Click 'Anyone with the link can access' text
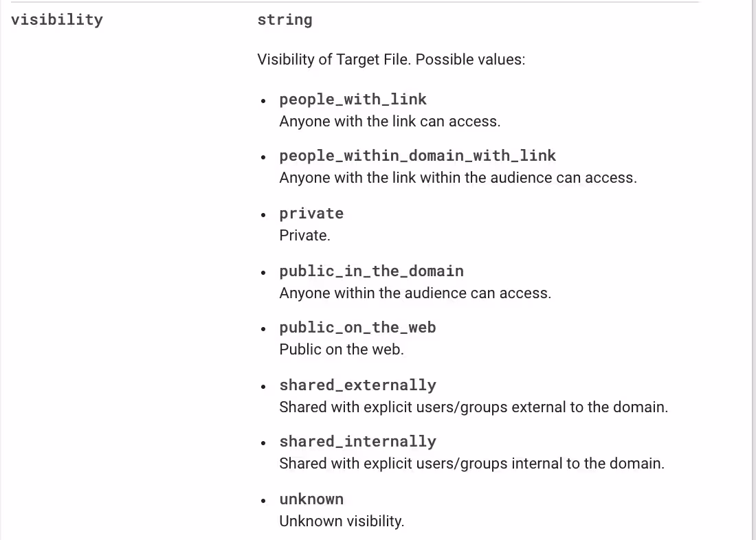This screenshot has height=540, width=756. 390,122
